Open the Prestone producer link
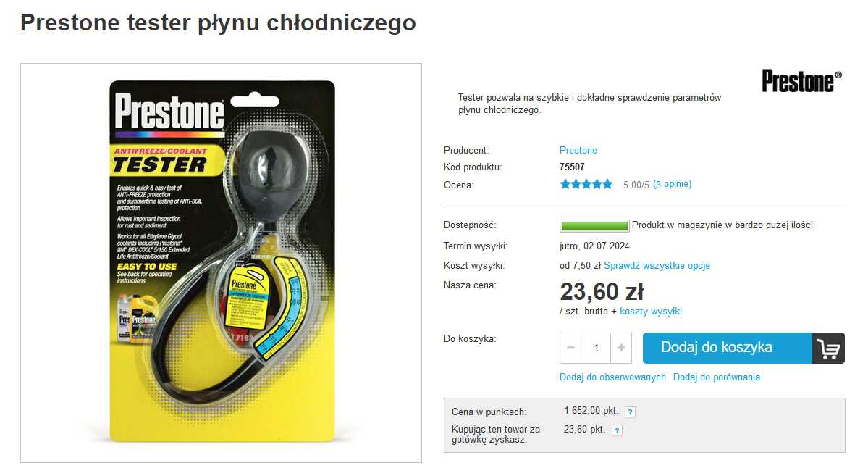This screenshot has height=476, width=868. [x=578, y=150]
